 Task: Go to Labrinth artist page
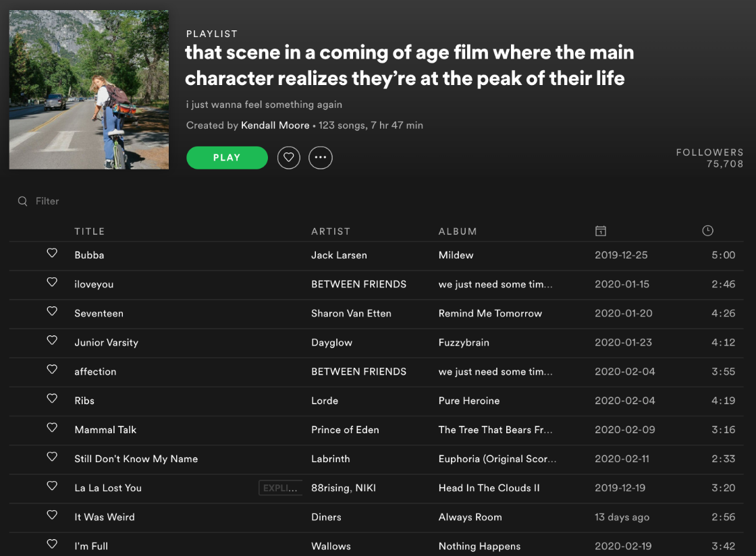[330, 459]
